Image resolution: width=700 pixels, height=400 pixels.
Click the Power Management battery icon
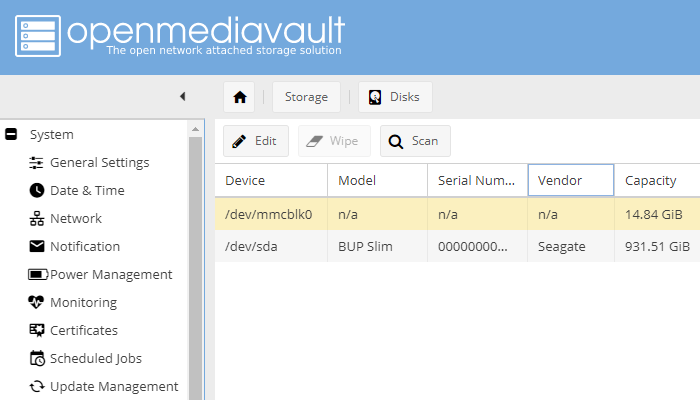tap(38, 275)
